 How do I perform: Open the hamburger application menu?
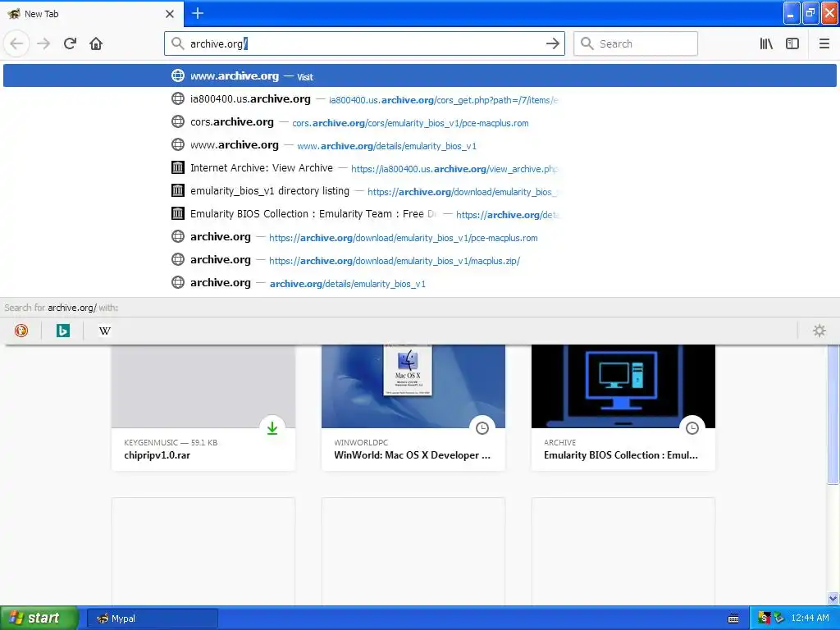(x=824, y=43)
